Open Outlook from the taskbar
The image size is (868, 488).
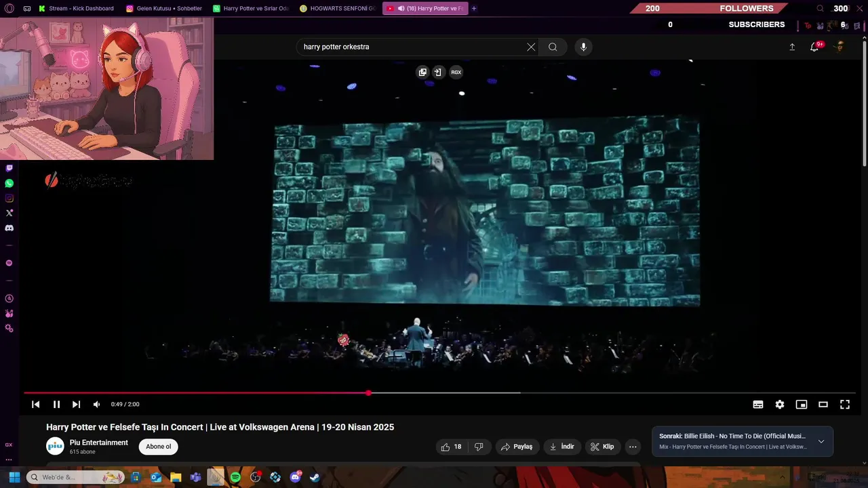[156, 477]
